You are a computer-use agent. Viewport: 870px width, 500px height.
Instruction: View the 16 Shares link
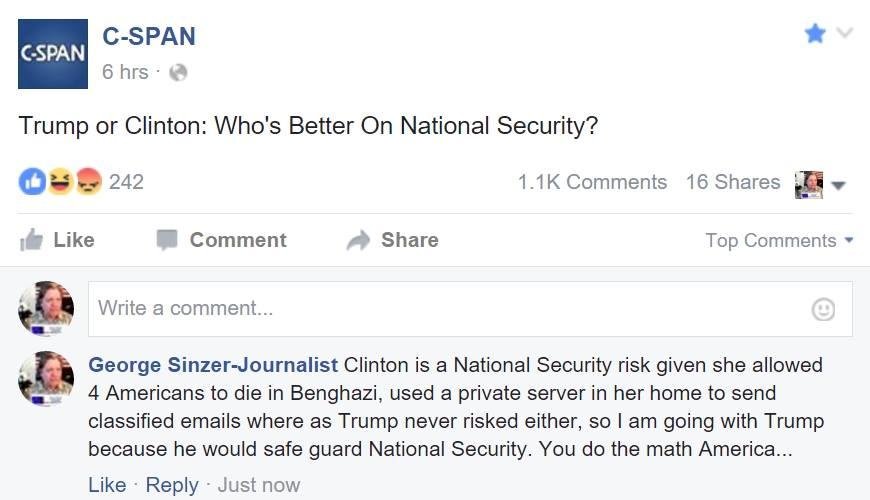pos(733,182)
